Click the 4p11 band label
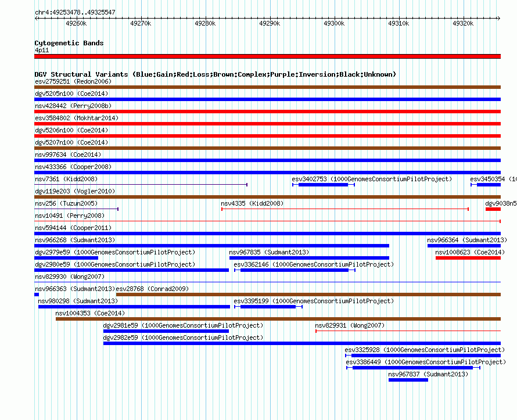 42,50
